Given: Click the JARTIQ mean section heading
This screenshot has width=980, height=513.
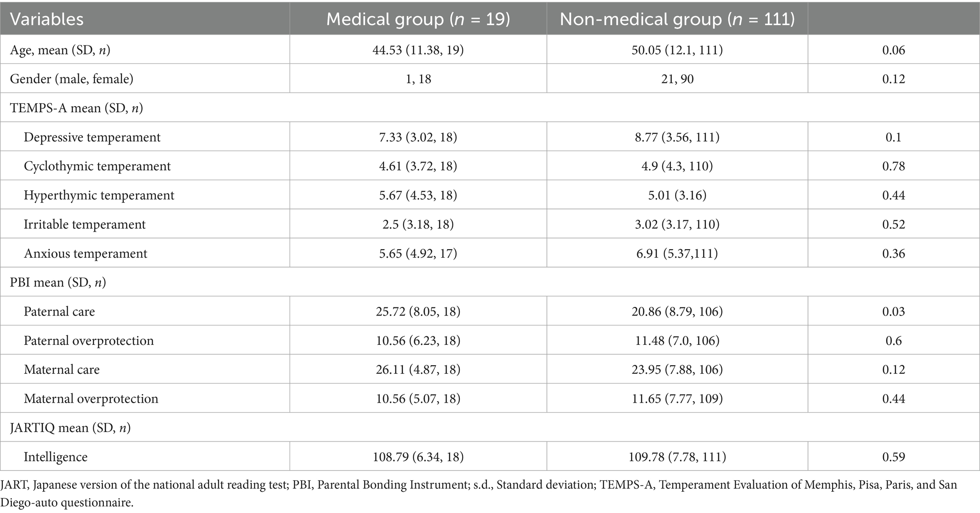Looking at the screenshot, I should 70,428.
